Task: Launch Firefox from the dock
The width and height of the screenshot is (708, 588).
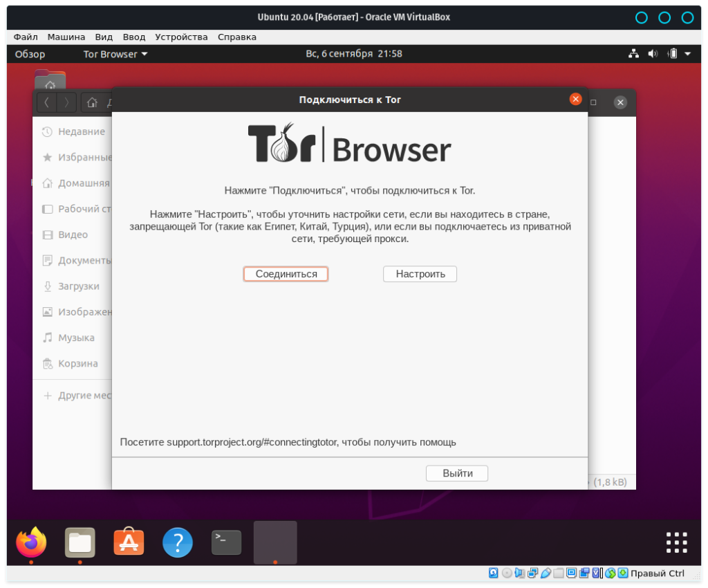Action: click(x=31, y=542)
